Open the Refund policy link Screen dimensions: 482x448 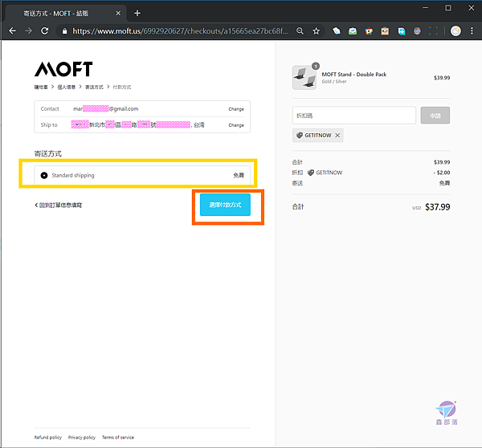[x=48, y=438]
